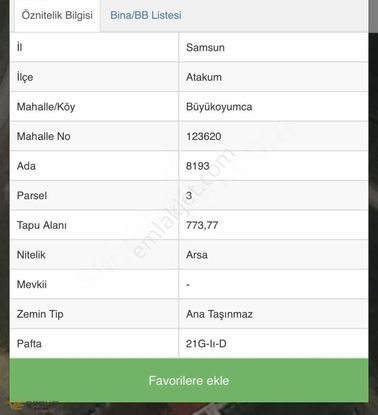
Task: Click the Mevkii dash value cell
Action: click(273, 284)
